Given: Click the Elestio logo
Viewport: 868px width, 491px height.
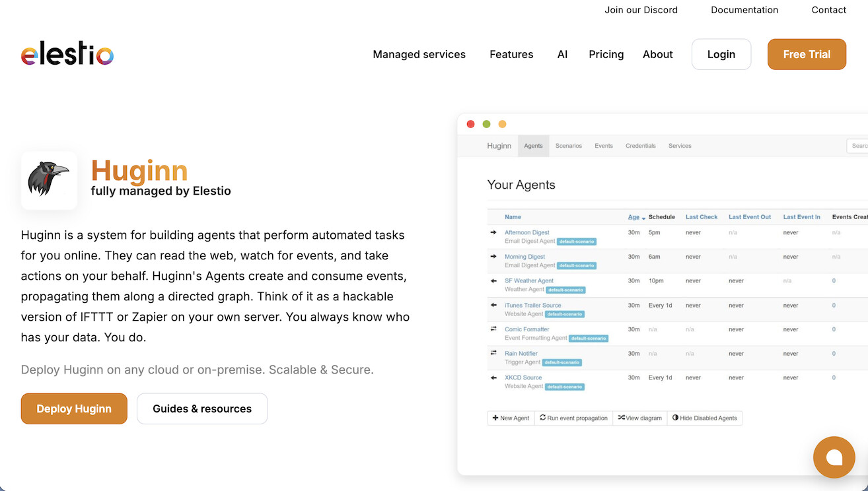Looking at the screenshot, I should tap(66, 54).
